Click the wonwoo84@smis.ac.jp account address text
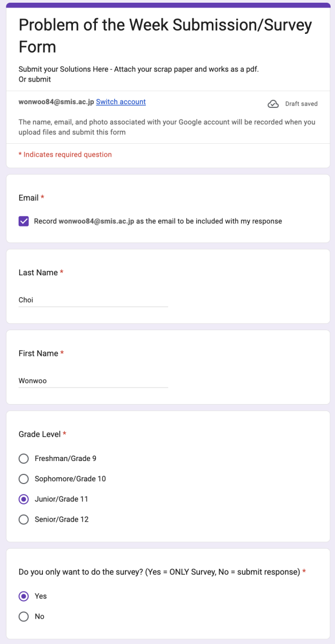Screen dimensions: 335x644 (56, 102)
